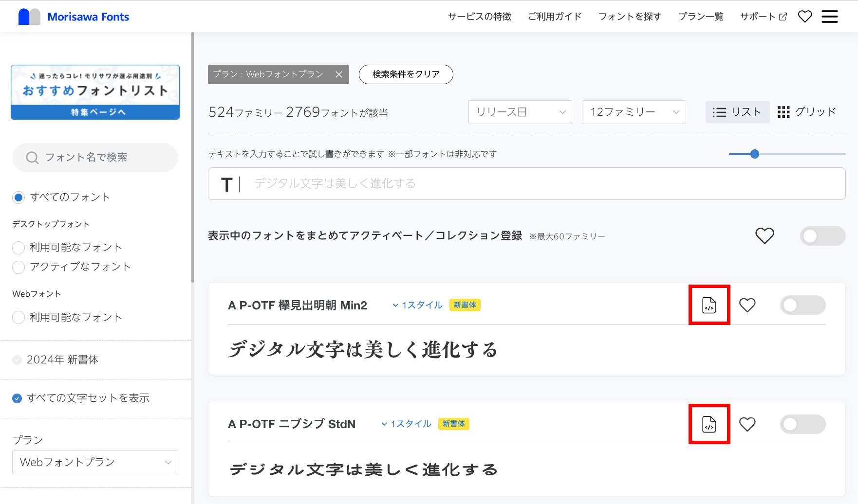This screenshot has height=504, width=858.
Task: Favorite A P-OTF 欅見出明朝 Min2 font
Action: pyautogui.click(x=747, y=305)
